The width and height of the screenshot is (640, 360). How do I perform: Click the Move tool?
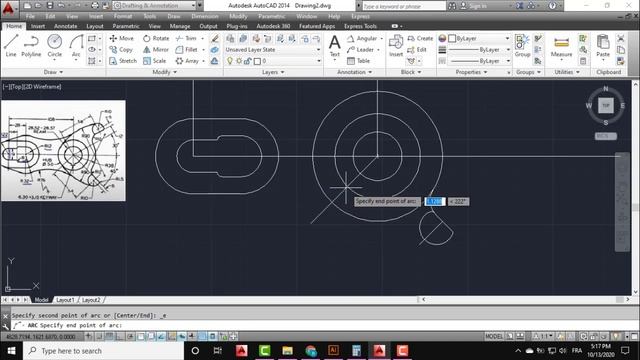click(122, 38)
